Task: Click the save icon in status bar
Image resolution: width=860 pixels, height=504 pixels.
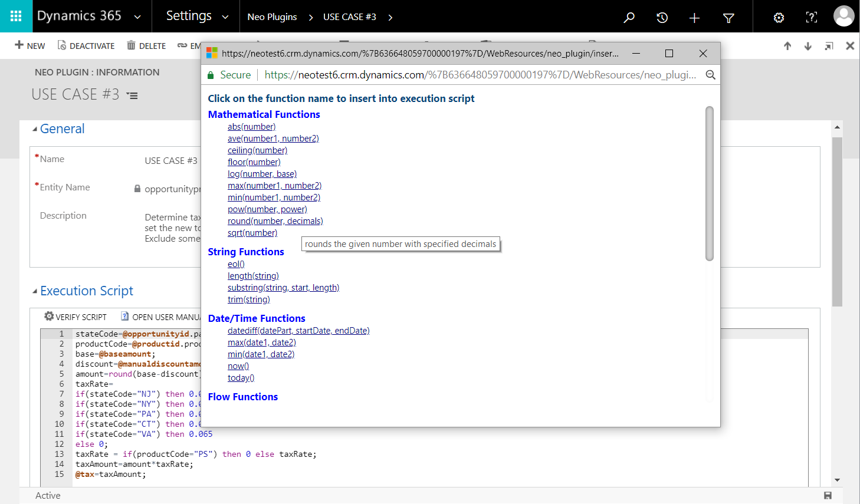Action: tap(828, 496)
